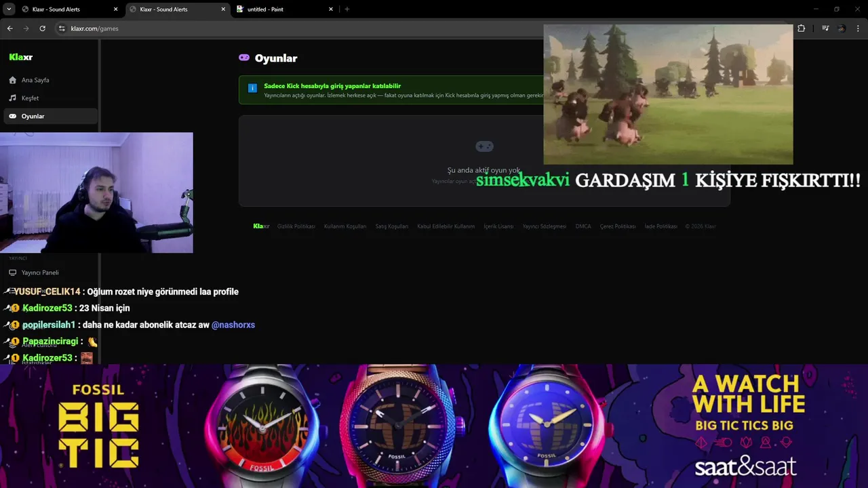The image size is (868, 488).
Task: Click the YUSUF_CELIK14 chat username
Action: [x=47, y=291]
